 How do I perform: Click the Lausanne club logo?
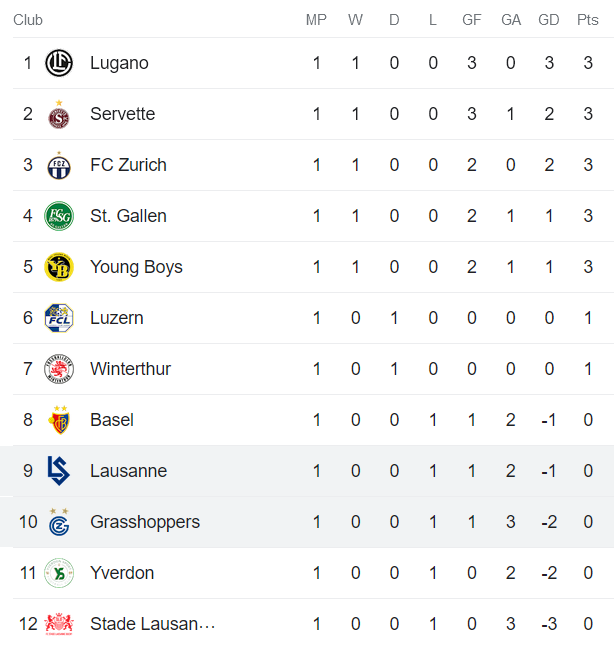pos(59,471)
